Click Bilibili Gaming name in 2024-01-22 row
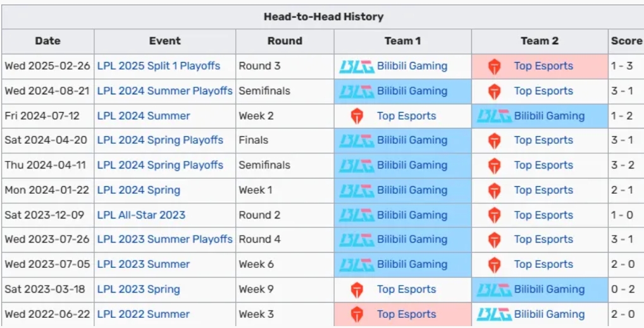This screenshot has width=644, height=328. (412, 190)
